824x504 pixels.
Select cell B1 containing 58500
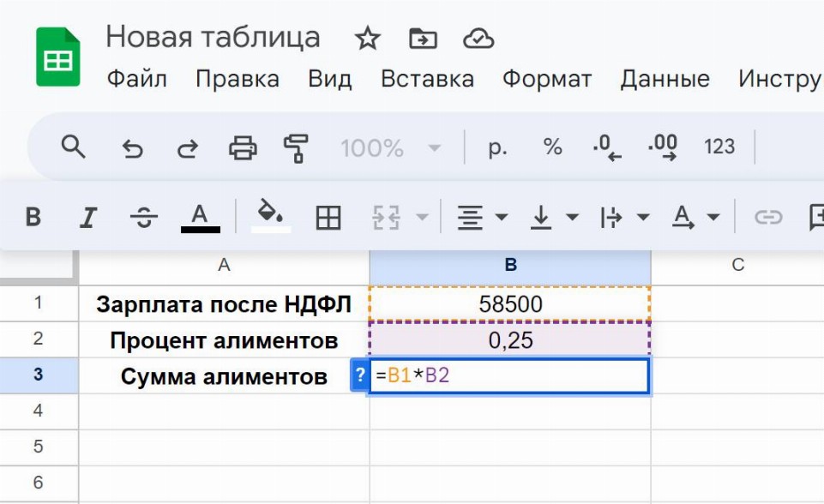tap(510, 303)
